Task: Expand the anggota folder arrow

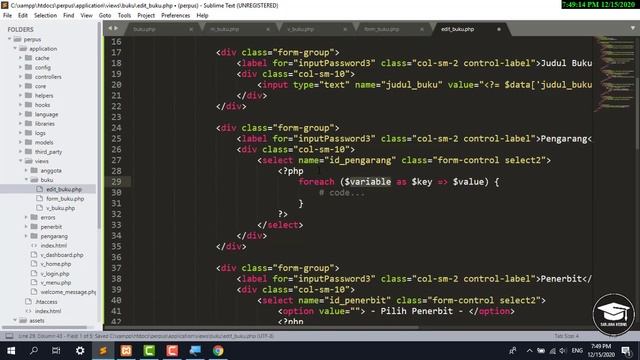Action: (x=27, y=170)
